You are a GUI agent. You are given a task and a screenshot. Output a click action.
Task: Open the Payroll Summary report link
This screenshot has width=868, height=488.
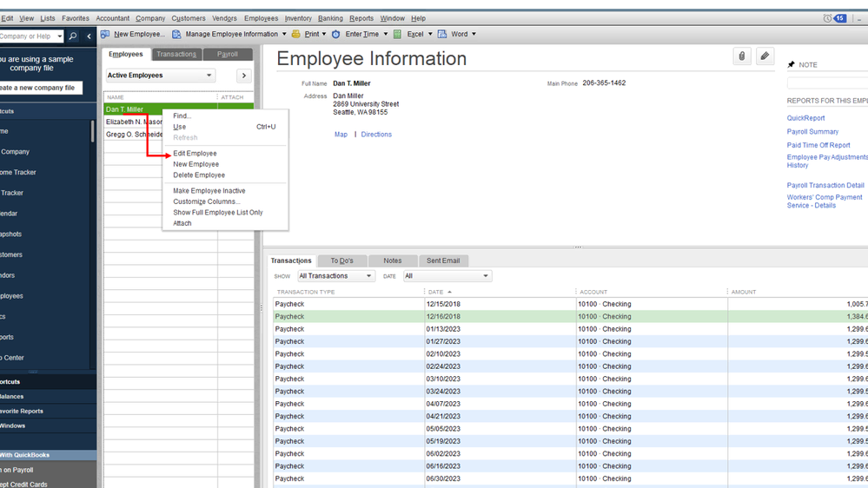click(x=812, y=132)
